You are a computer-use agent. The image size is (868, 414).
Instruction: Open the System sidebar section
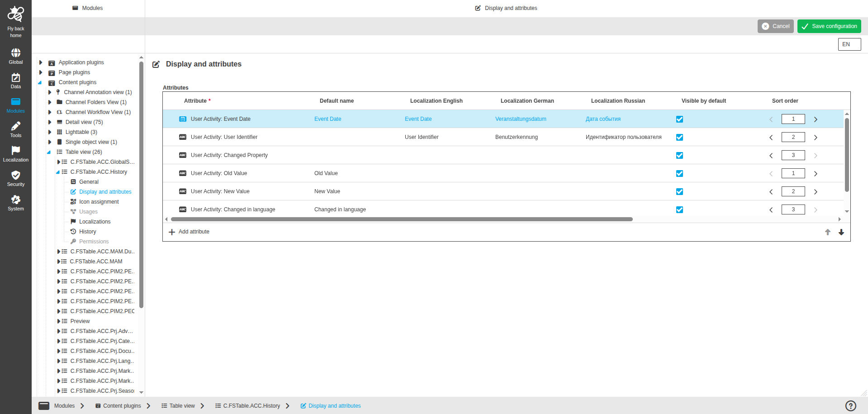click(15, 202)
